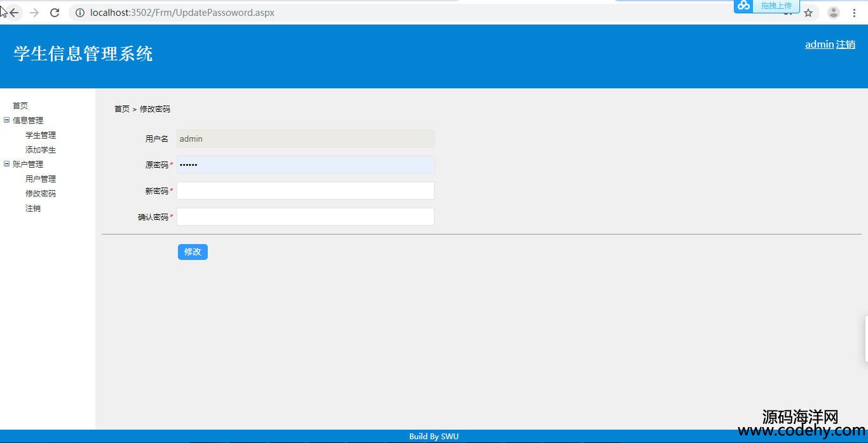Click the 学生信息管理系统 title

coord(83,54)
